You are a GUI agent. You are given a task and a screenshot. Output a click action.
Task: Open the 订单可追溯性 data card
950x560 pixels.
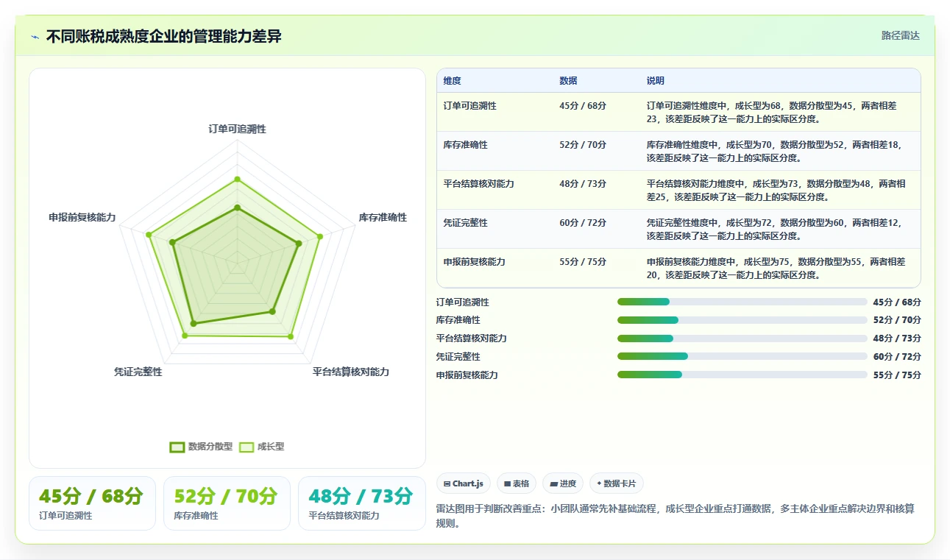(92, 503)
